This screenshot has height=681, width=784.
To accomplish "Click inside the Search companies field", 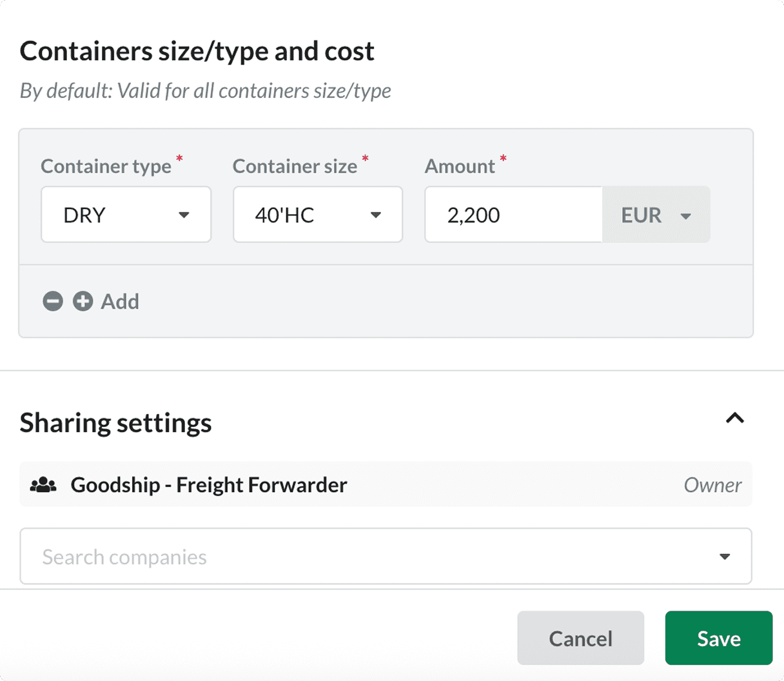I will click(x=258, y=556).
